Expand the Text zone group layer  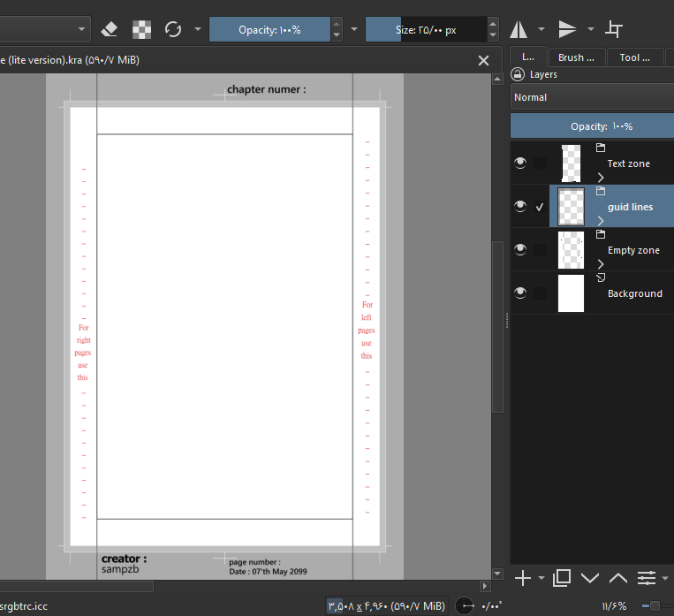[601, 178]
